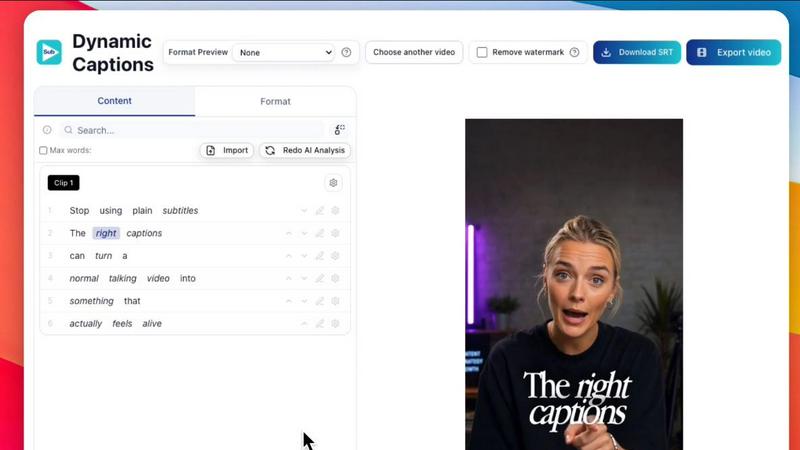The width and height of the screenshot is (800, 450).
Task: Download the SRT file
Action: (637, 52)
